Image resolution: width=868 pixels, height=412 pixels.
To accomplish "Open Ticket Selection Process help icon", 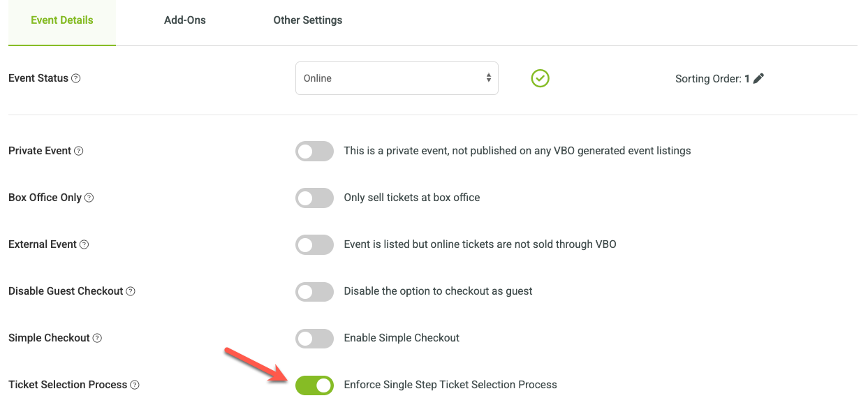I will point(135,385).
